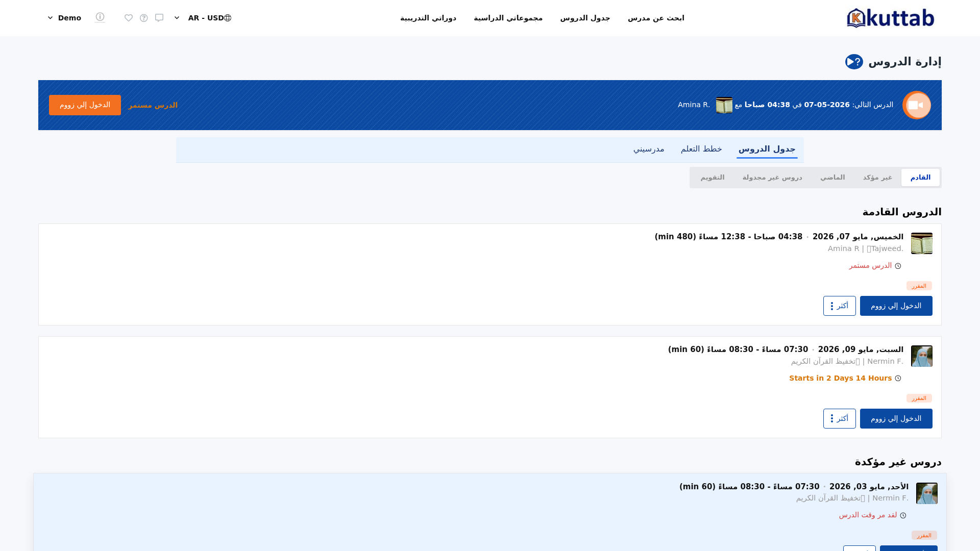The height and width of the screenshot is (551, 980).
Task: Join Zoom for the Amina R lesson
Action: tap(896, 306)
